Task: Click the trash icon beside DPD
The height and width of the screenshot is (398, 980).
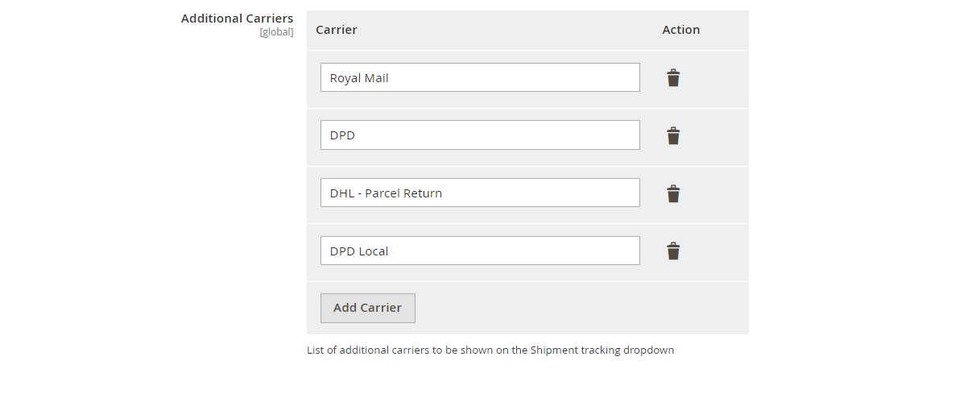Action: 673,136
